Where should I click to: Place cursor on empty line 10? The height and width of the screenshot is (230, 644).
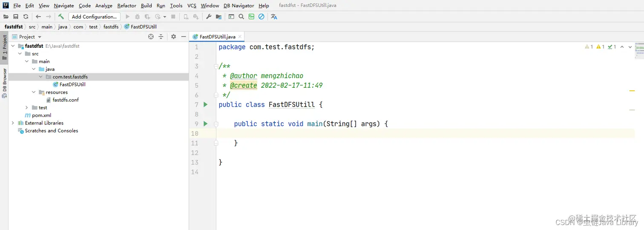point(425,133)
